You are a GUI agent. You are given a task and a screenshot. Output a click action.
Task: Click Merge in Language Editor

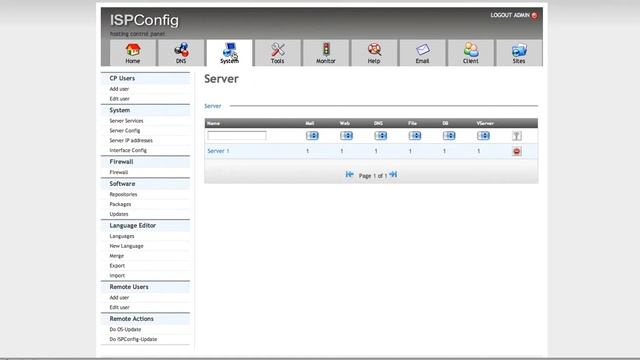(x=116, y=256)
